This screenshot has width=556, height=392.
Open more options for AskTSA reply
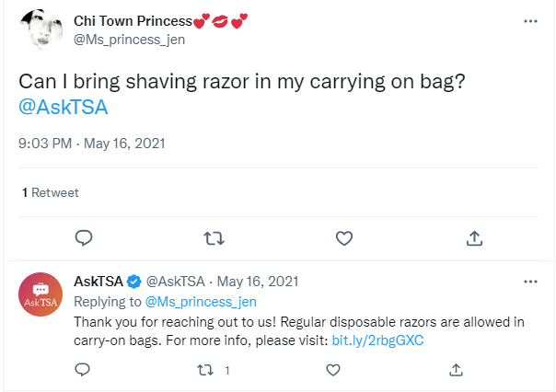click(530, 282)
